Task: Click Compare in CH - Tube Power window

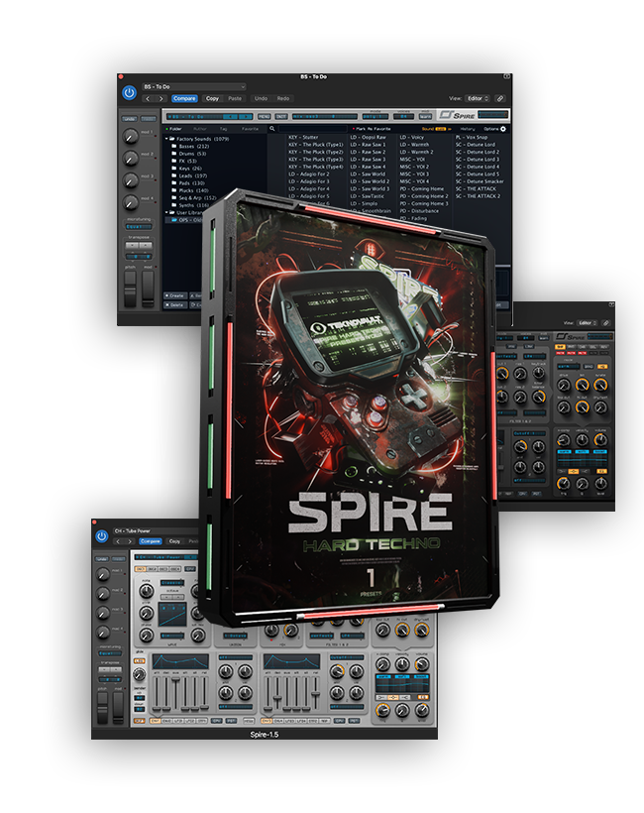Action: (151, 541)
